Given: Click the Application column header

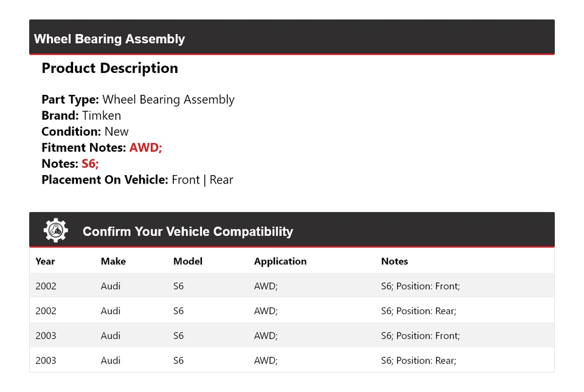Looking at the screenshot, I should [280, 261].
